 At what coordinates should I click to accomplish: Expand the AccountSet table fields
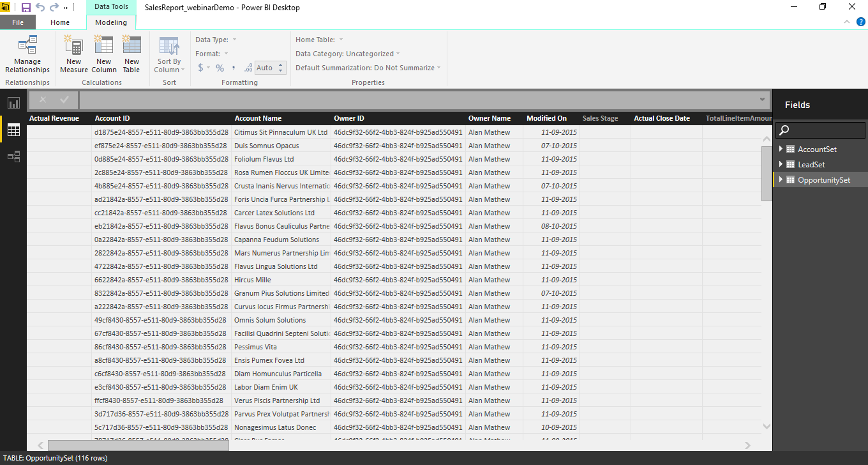pyautogui.click(x=780, y=149)
